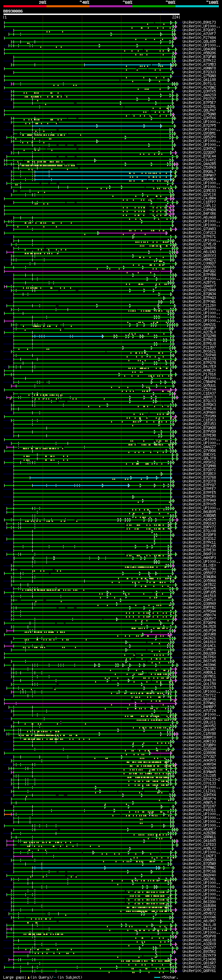Screen dimensions: 222x980
Task: Select hit UniRef100_B7P5E7
Action: click(x=199, y=103)
